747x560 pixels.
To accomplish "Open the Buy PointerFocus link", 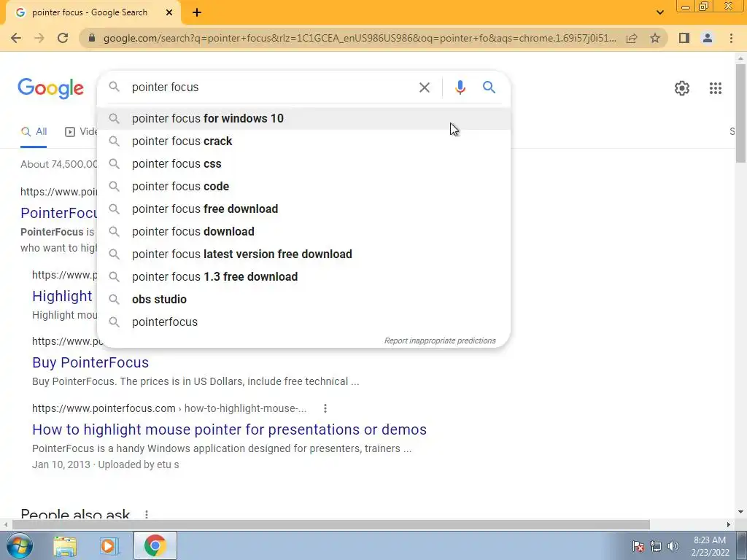I will [x=90, y=362].
